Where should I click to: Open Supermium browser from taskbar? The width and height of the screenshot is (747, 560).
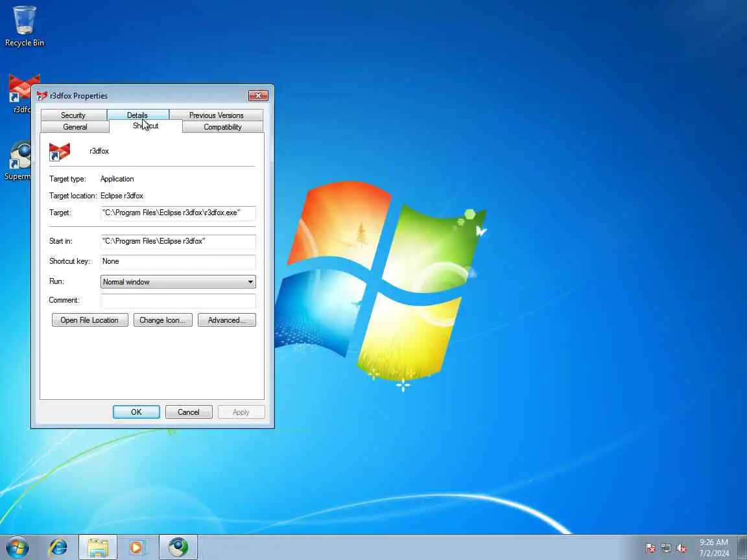178,547
